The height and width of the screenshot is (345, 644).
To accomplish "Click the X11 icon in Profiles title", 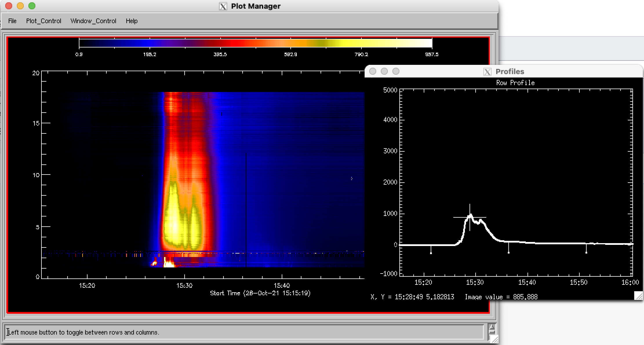I will 487,71.
